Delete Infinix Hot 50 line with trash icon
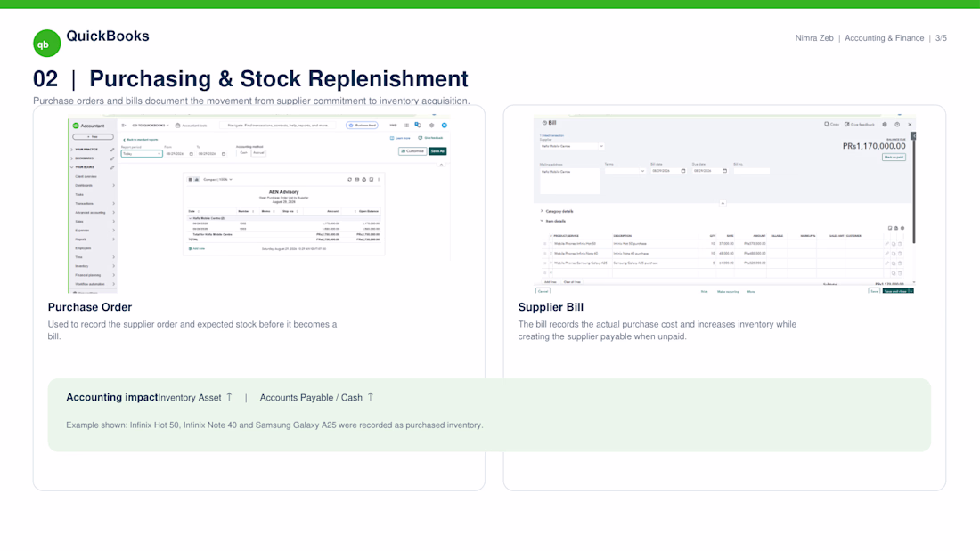The height and width of the screenshot is (551, 980). tap(900, 244)
